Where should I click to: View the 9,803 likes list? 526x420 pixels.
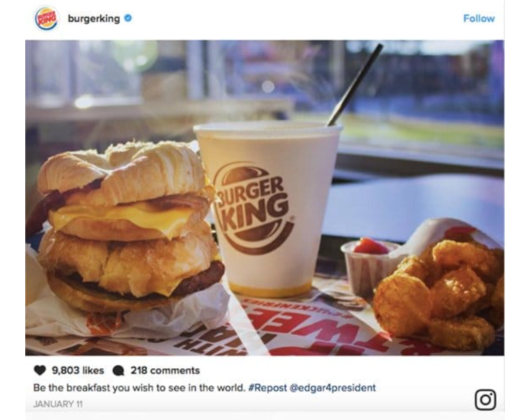click(x=78, y=370)
